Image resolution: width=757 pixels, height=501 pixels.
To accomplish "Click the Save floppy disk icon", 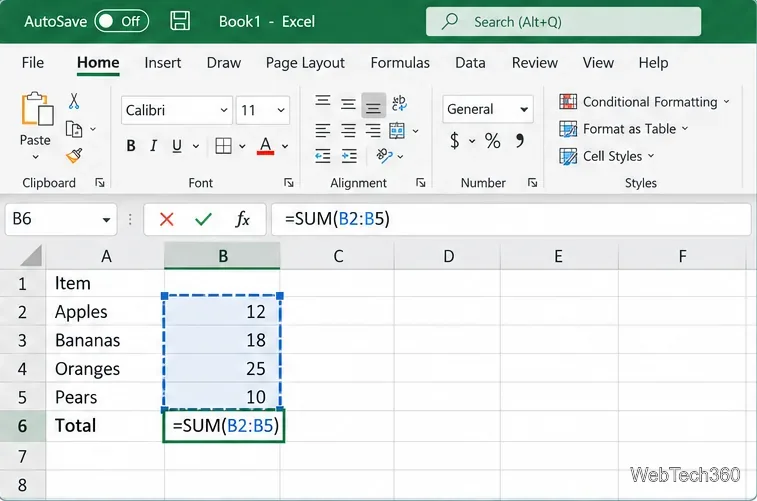I will coord(180,21).
